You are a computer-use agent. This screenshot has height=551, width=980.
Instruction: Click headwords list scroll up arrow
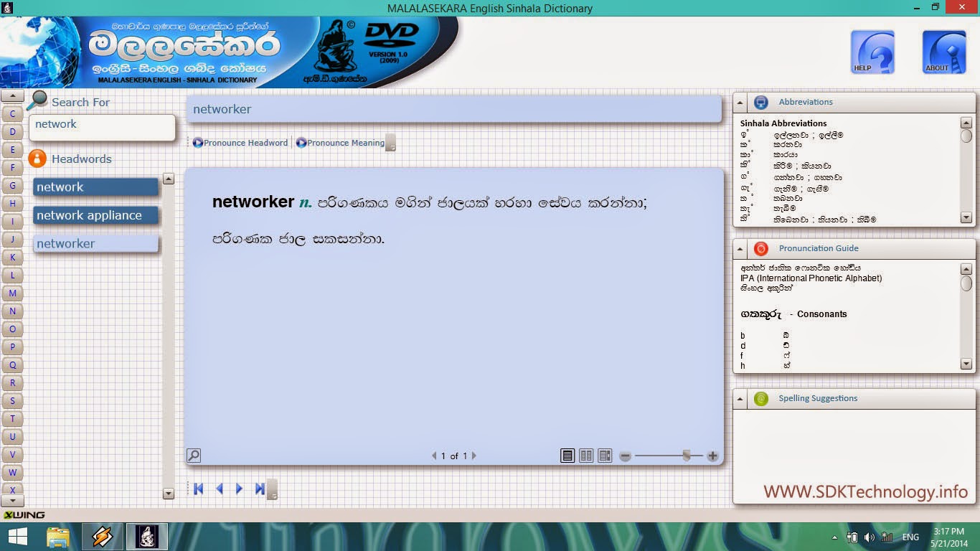(x=169, y=179)
